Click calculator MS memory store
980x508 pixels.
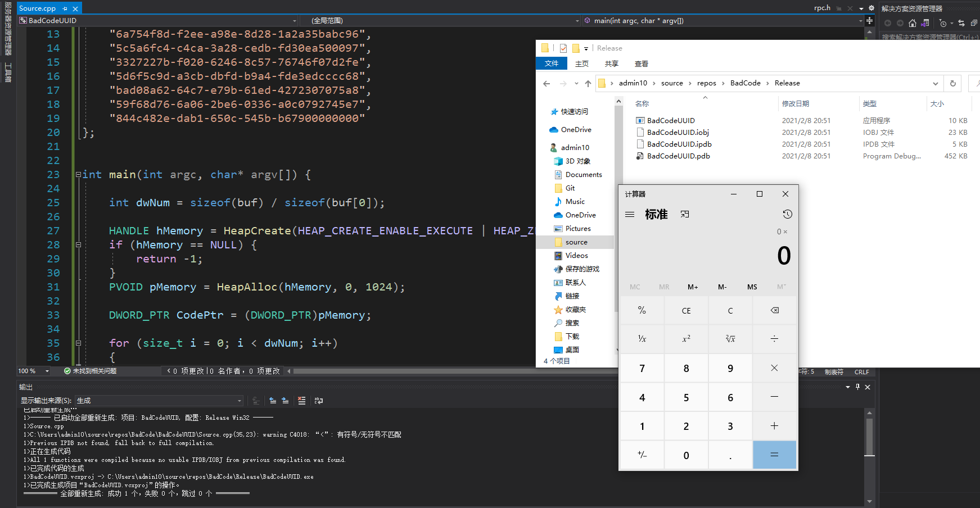click(752, 287)
